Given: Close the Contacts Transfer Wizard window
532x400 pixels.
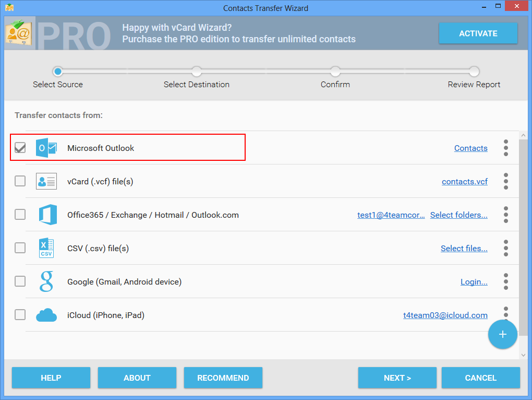Looking at the screenshot, I should (x=517, y=6).
